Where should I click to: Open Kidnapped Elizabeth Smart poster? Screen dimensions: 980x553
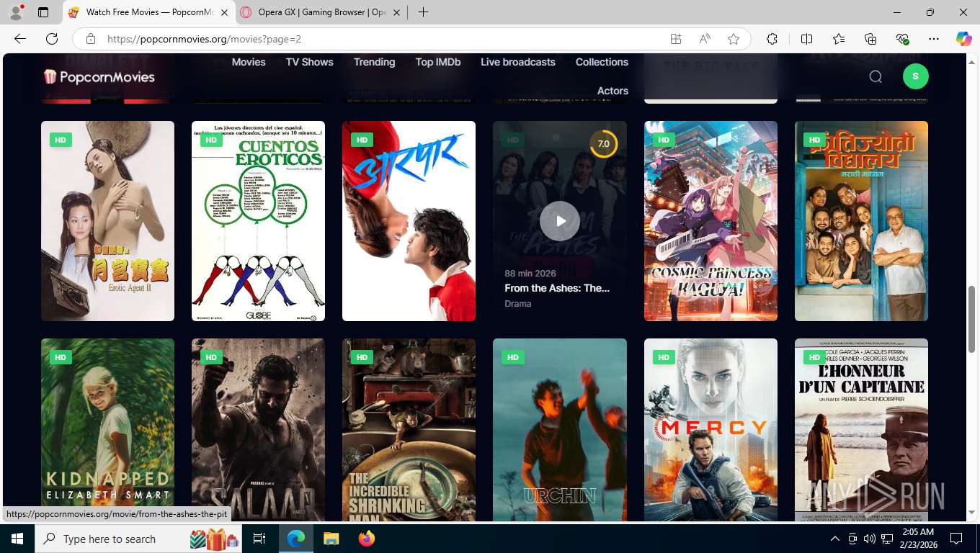tap(107, 430)
